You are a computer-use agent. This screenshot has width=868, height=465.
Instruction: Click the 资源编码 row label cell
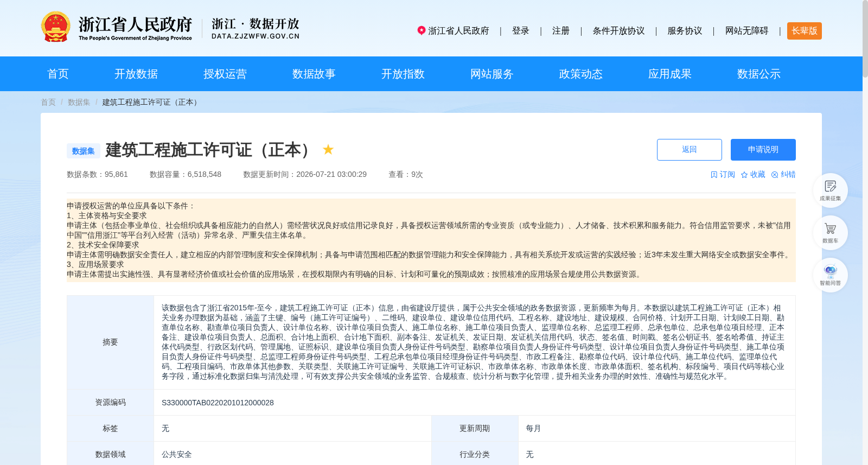[x=110, y=403]
